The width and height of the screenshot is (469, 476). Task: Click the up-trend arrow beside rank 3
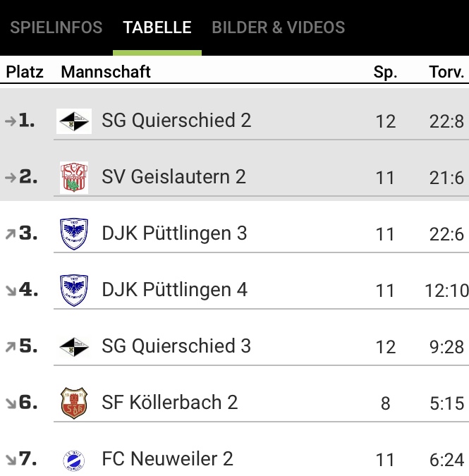[10, 234]
